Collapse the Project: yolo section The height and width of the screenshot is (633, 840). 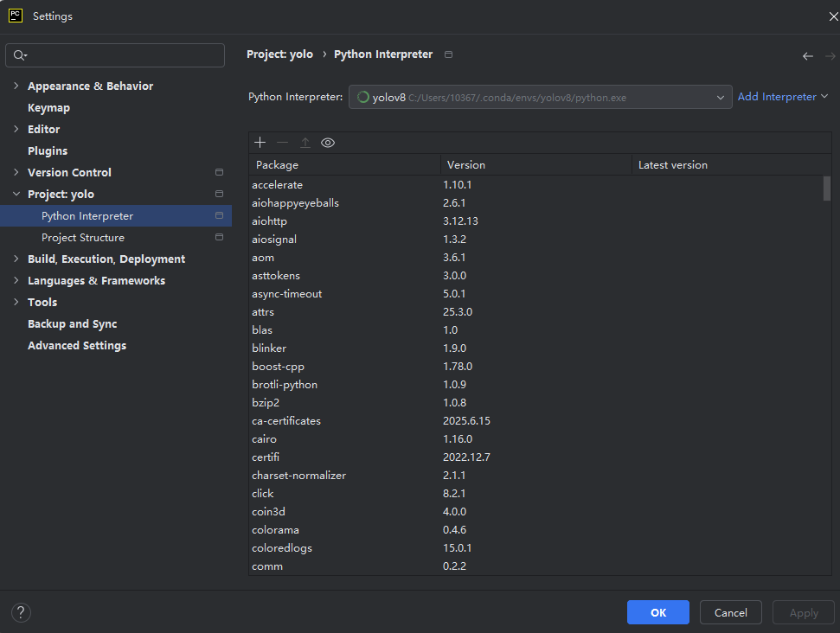coord(16,194)
